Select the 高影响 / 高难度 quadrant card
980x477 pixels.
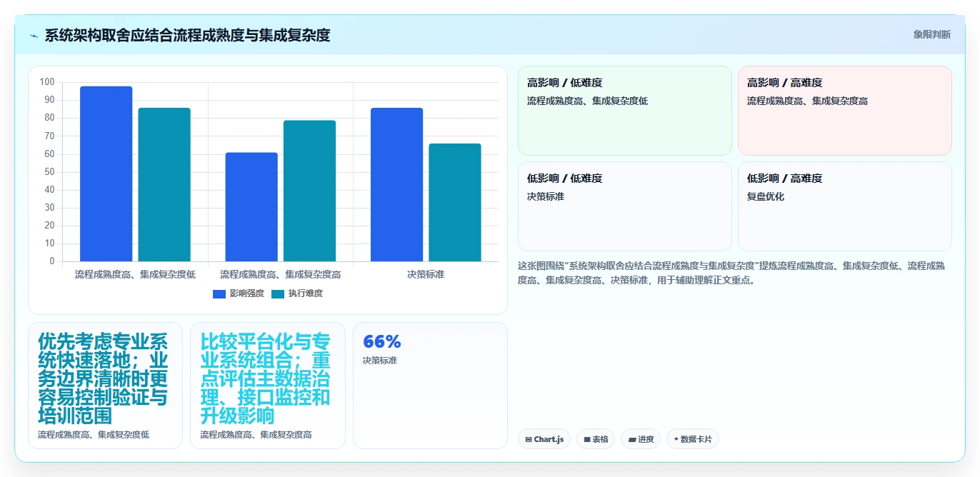point(844,111)
